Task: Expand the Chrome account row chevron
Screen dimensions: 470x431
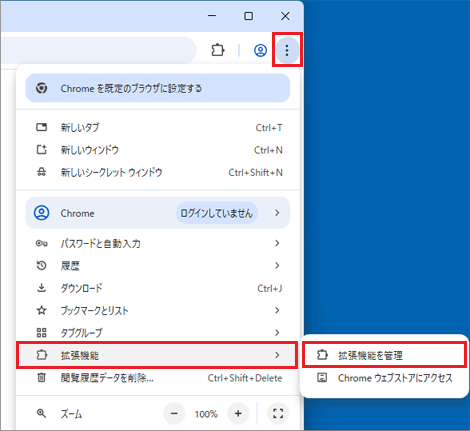Action: click(x=277, y=213)
